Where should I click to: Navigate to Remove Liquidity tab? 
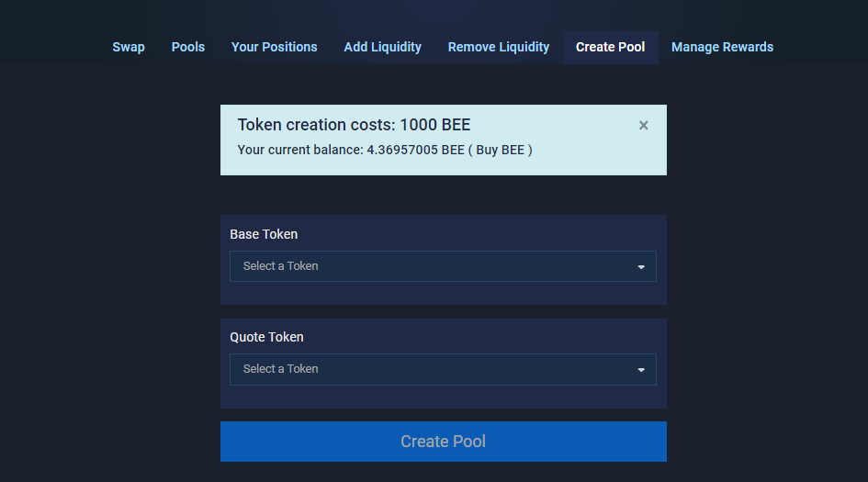498,47
